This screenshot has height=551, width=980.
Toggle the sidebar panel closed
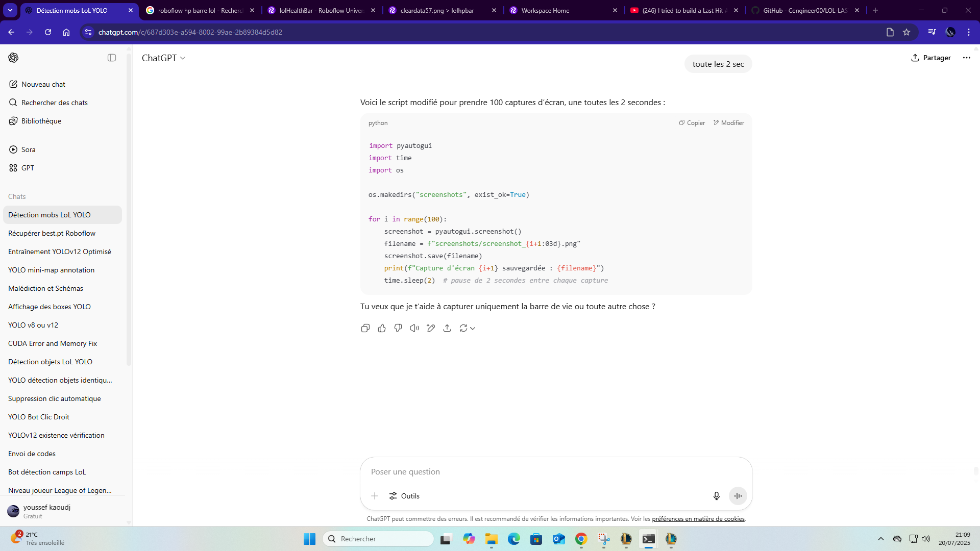[x=112, y=58]
